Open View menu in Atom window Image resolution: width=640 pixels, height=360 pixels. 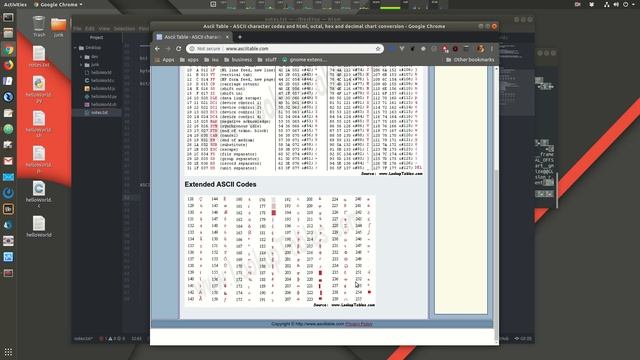[x=104, y=29]
